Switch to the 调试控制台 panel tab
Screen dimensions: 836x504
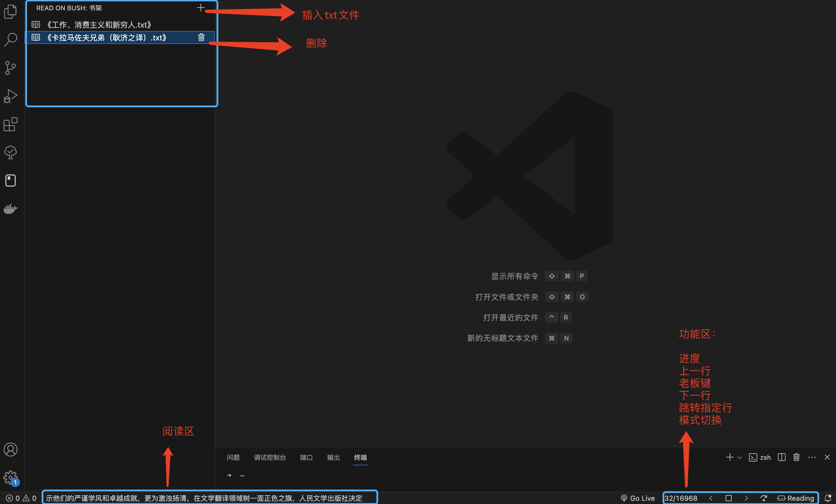point(270,457)
